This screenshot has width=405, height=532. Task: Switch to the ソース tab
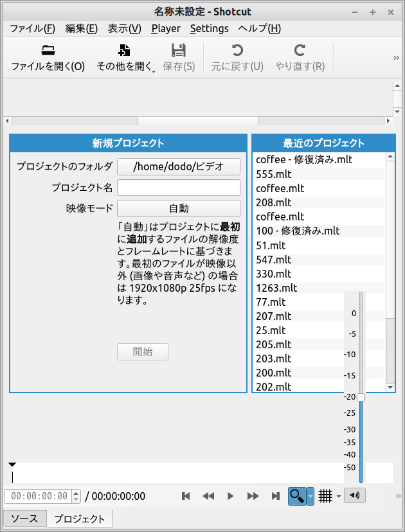(x=24, y=519)
